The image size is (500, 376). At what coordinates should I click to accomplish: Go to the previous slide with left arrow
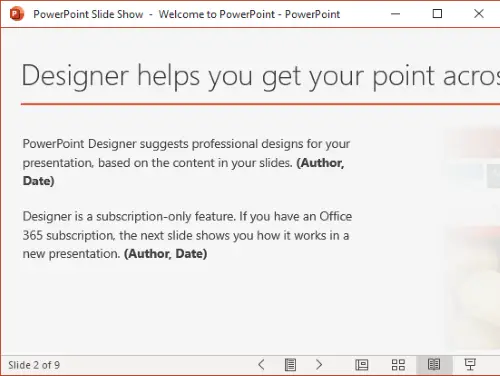(262, 365)
